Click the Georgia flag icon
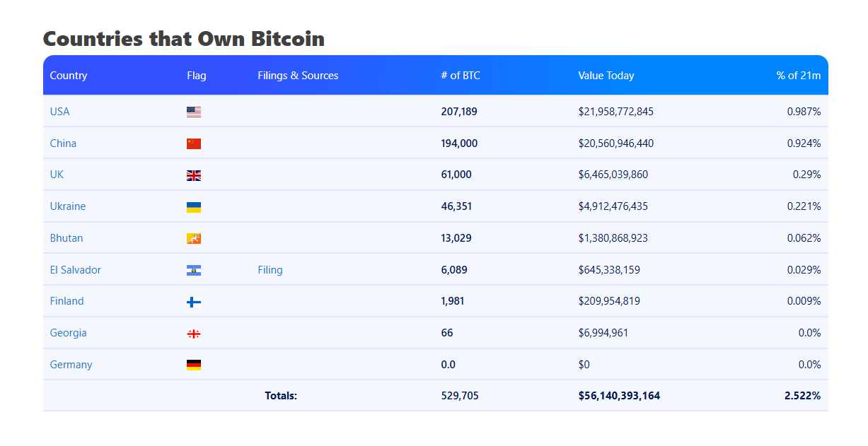868x446 pixels. coord(194,334)
